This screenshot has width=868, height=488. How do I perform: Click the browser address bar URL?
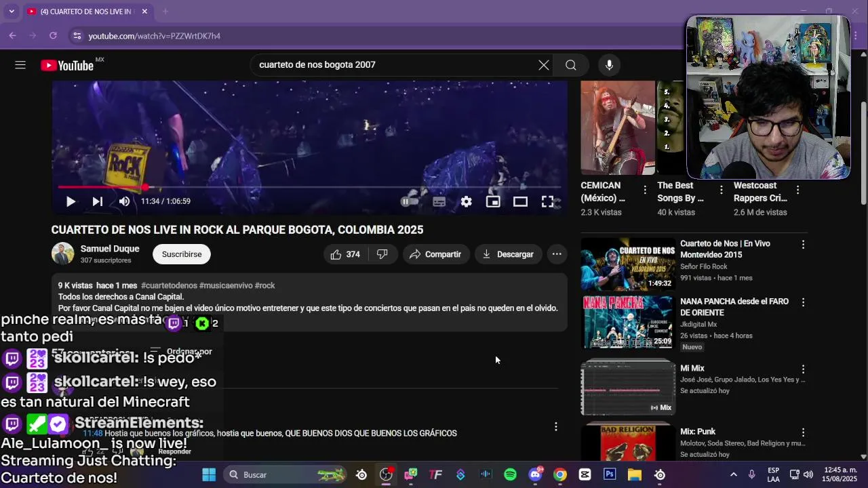(x=154, y=36)
